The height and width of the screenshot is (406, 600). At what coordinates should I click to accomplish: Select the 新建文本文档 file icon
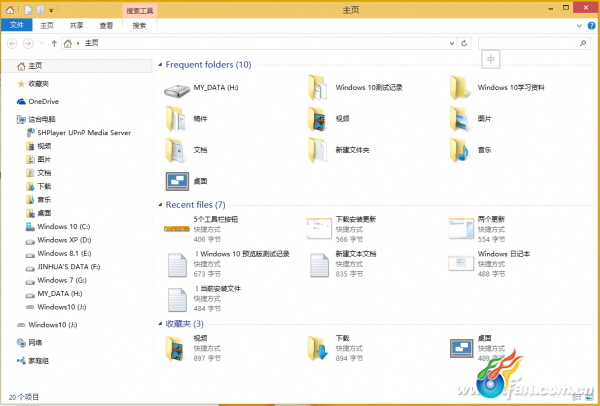pyautogui.click(x=319, y=265)
